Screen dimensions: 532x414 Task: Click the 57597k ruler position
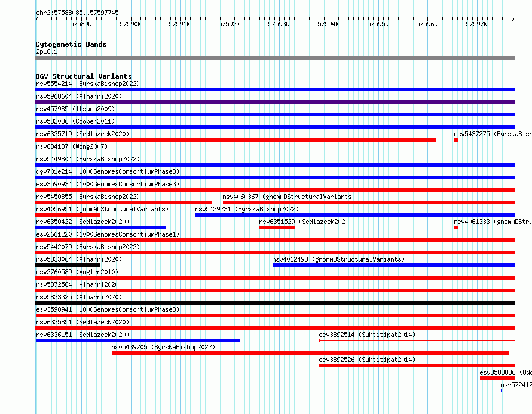pos(476,24)
